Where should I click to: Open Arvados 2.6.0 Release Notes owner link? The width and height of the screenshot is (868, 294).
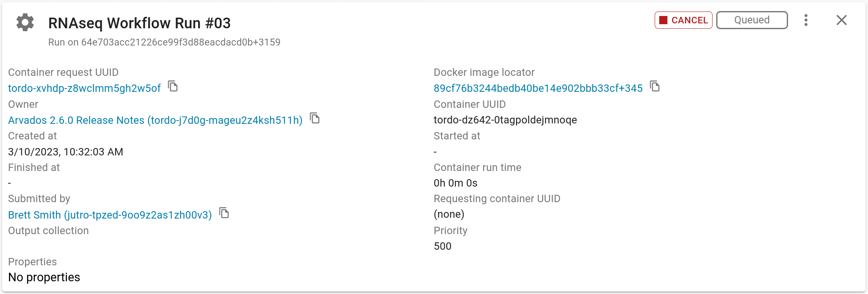point(155,120)
